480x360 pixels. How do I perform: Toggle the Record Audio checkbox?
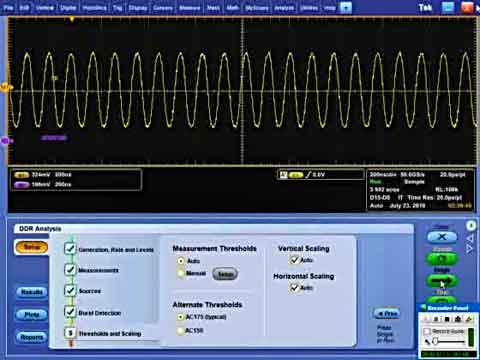click(427, 331)
